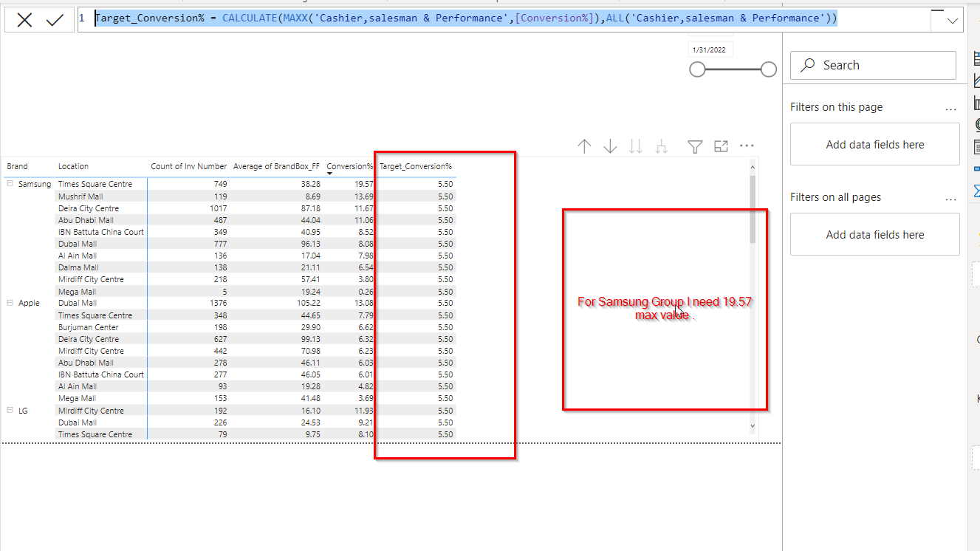This screenshot has height=551, width=980.
Task: Open the visual's filter funnel icon
Action: click(x=695, y=146)
